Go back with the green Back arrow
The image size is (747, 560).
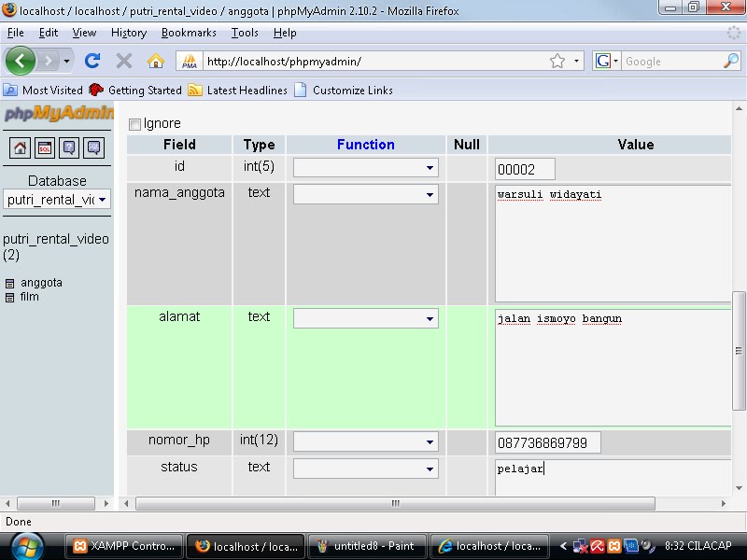pos(20,61)
